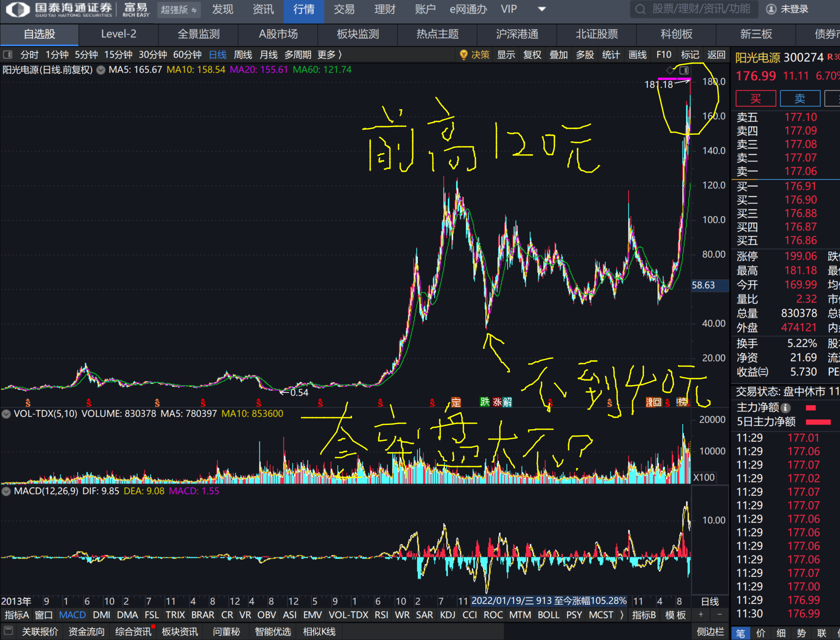
Task: Click the 主力净额 info icon
Action: point(786,408)
